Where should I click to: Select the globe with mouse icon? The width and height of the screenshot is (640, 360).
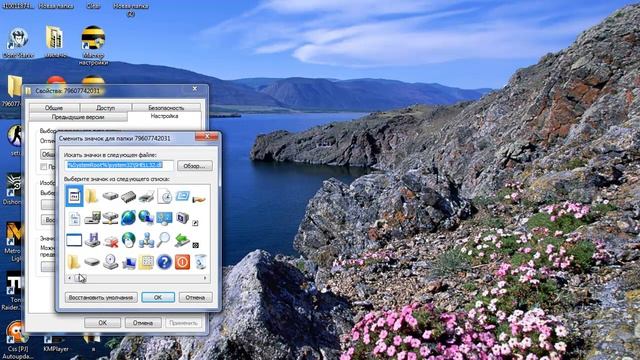(x=129, y=240)
